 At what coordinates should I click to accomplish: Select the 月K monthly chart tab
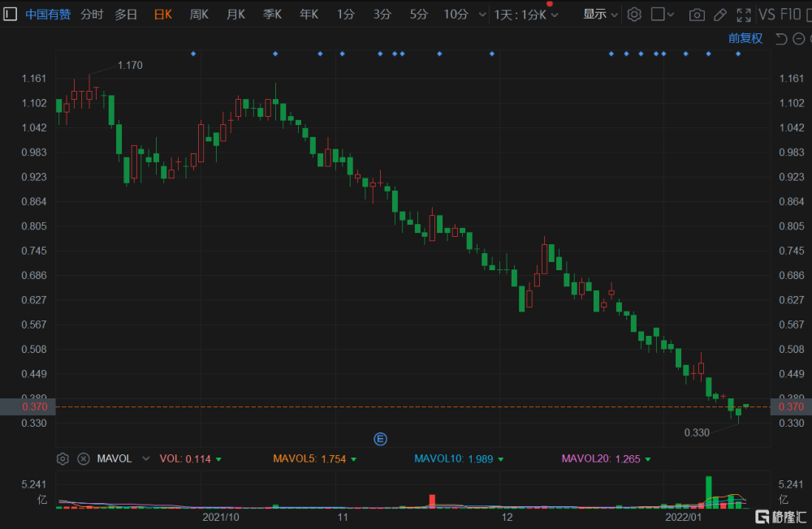235,15
